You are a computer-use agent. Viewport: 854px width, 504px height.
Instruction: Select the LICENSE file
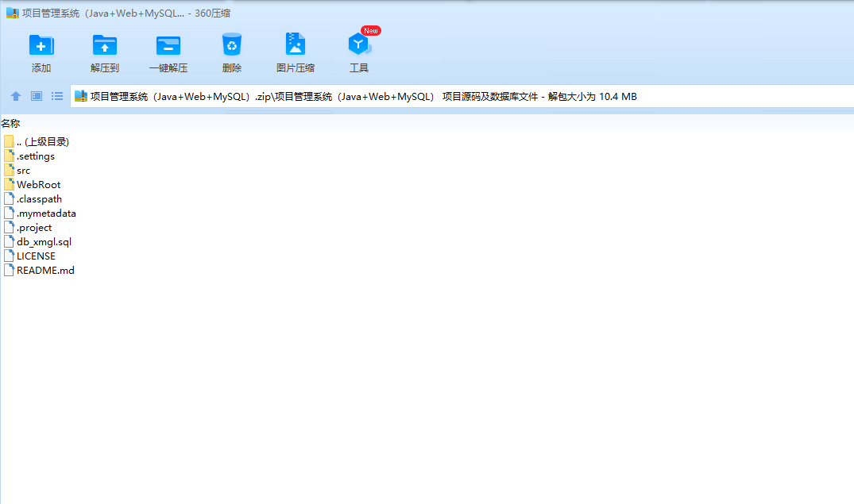[x=29, y=256]
